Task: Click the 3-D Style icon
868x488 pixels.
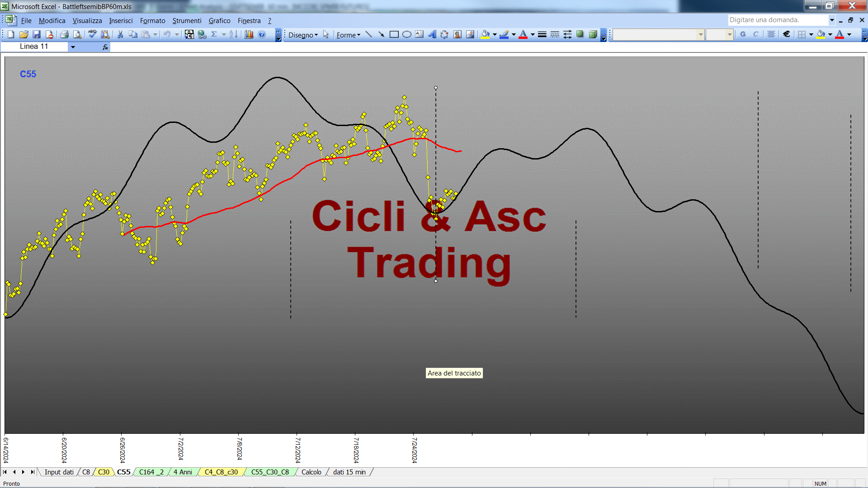Action: 593,34
